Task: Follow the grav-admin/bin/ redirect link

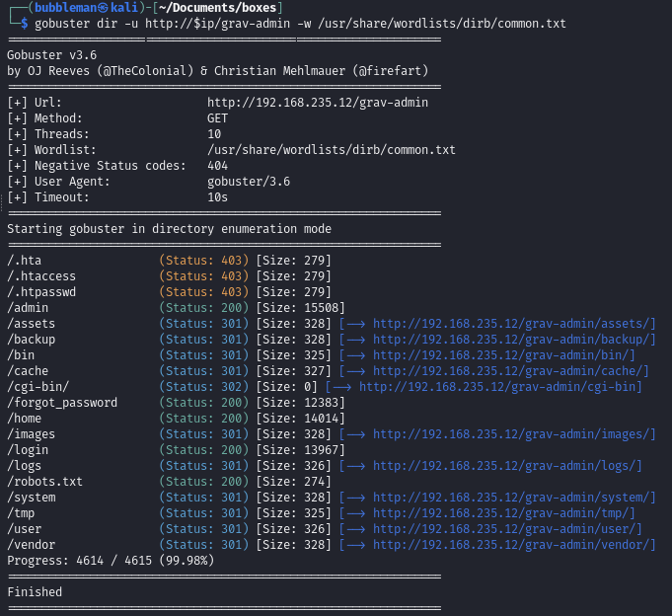Action: pyautogui.click(x=503, y=355)
